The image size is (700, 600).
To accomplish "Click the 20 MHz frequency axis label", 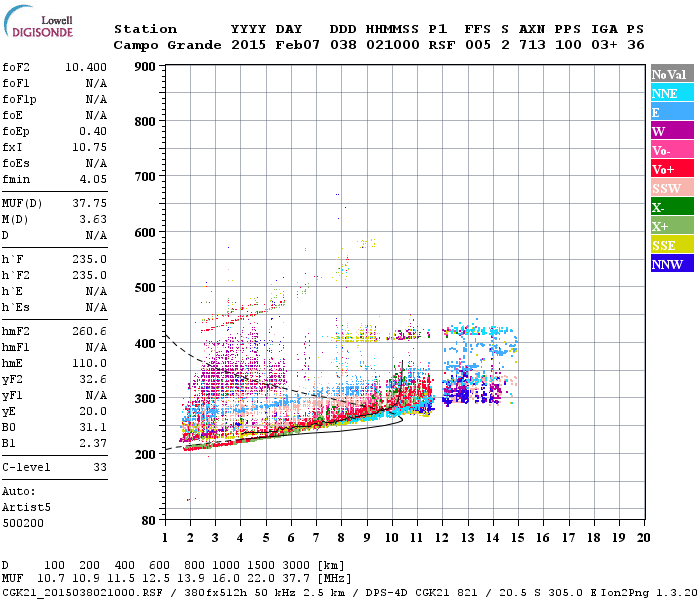I will click(x=643, y=538).
